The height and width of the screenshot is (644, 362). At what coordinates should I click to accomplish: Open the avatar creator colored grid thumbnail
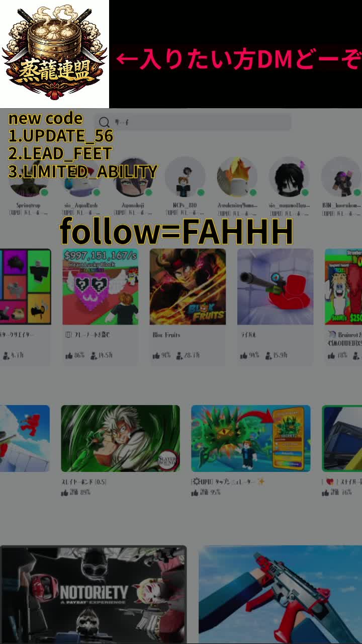[x=25, y=287]
